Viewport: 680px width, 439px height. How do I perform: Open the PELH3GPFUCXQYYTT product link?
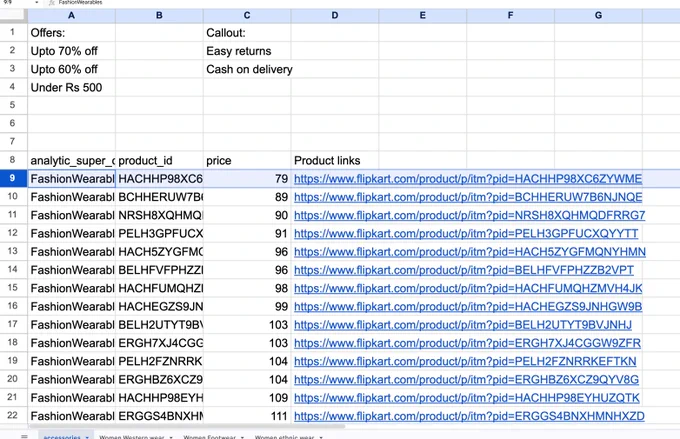coord(466,233)
